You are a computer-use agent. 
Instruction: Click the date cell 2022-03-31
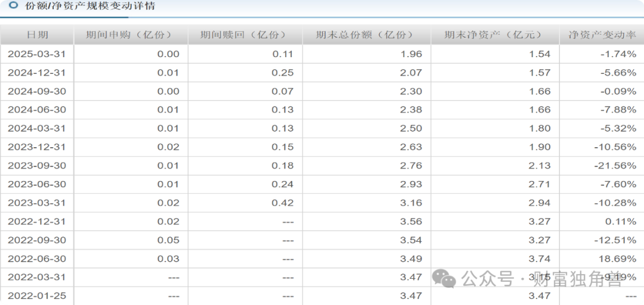37,277
